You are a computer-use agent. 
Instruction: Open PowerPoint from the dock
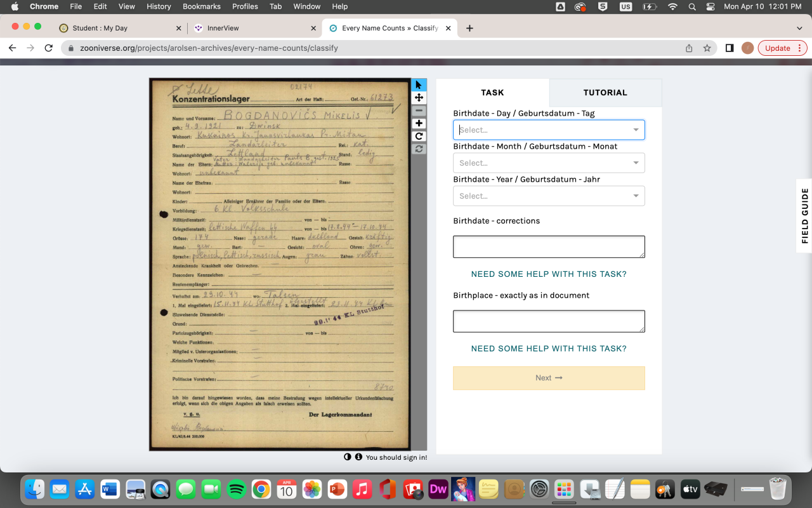(337, 490)
